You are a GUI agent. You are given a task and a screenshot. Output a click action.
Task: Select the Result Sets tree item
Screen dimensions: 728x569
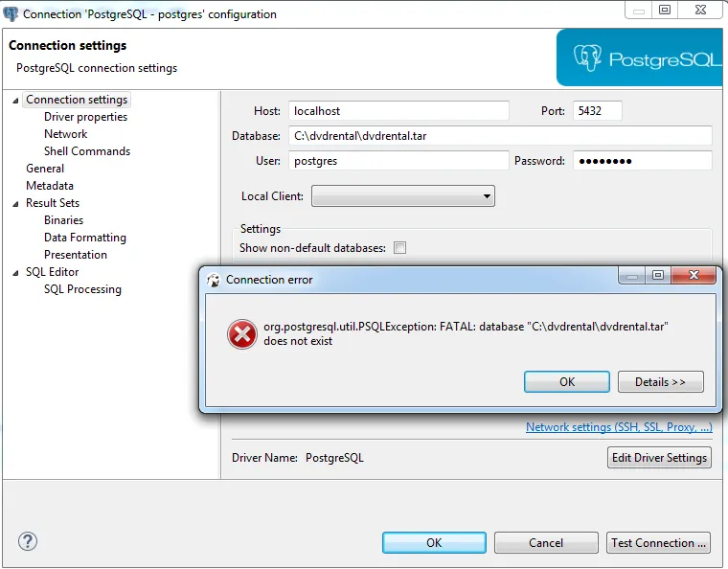pyautogui.click(x=53, y=202)
